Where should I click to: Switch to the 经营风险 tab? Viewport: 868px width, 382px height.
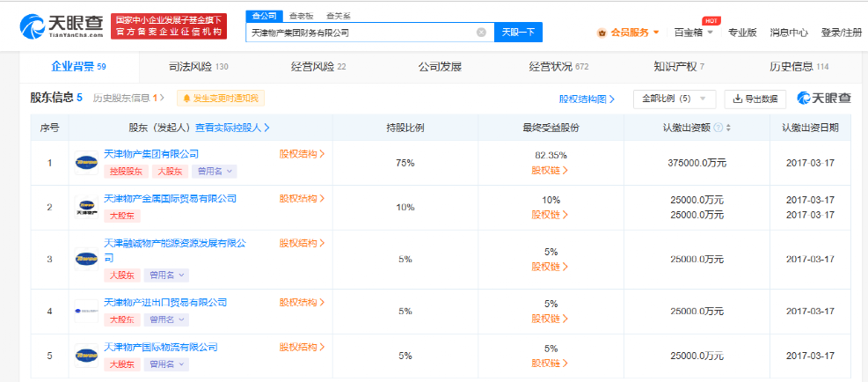tap(318, 67)
